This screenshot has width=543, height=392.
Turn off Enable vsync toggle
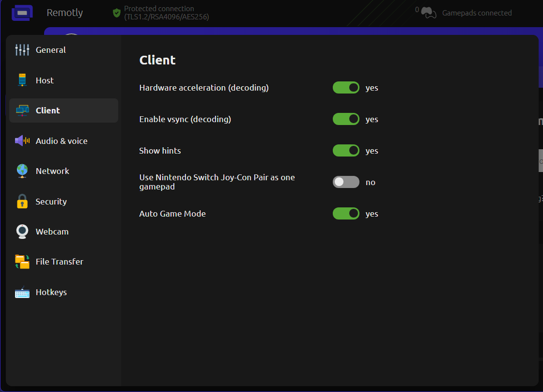pyautogui.click(x=346, y=119)
